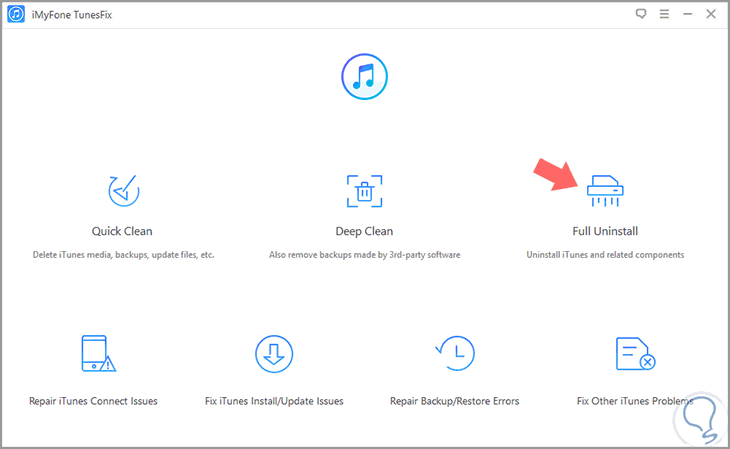Choose Repair iTunes Connect Issues label
Image resolution: width=730 pixels, height=449 pixels.
click(x=93, y=401)
